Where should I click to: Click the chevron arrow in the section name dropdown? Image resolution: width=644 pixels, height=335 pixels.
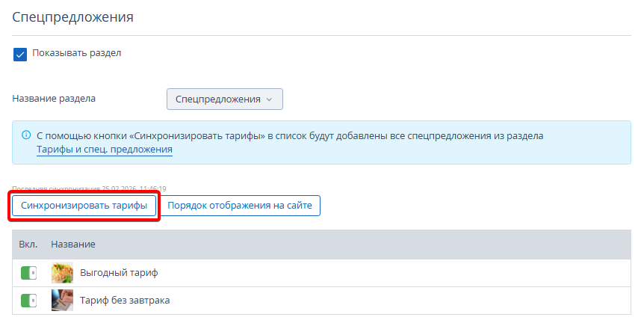coord(270,99)
